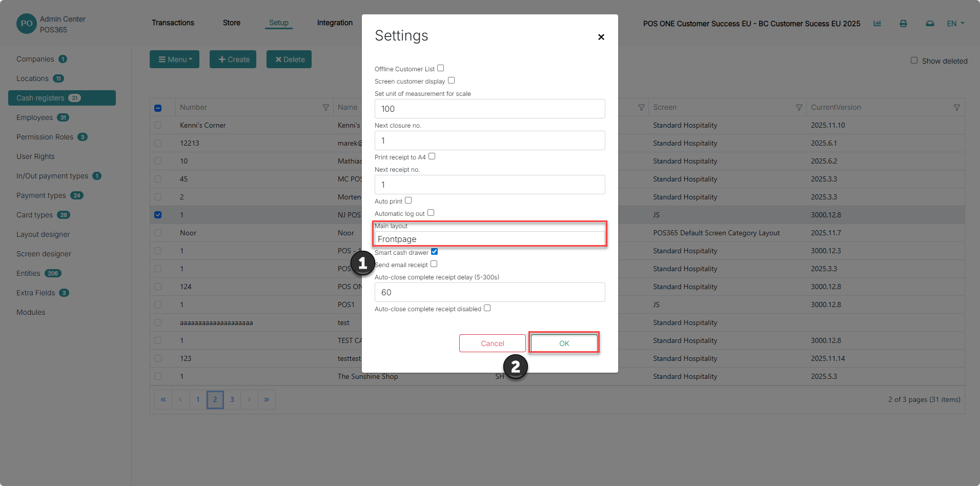This screenshot has width=980, height=486.
Task: Check Print receipt to A4
Action: coord(432,156)
